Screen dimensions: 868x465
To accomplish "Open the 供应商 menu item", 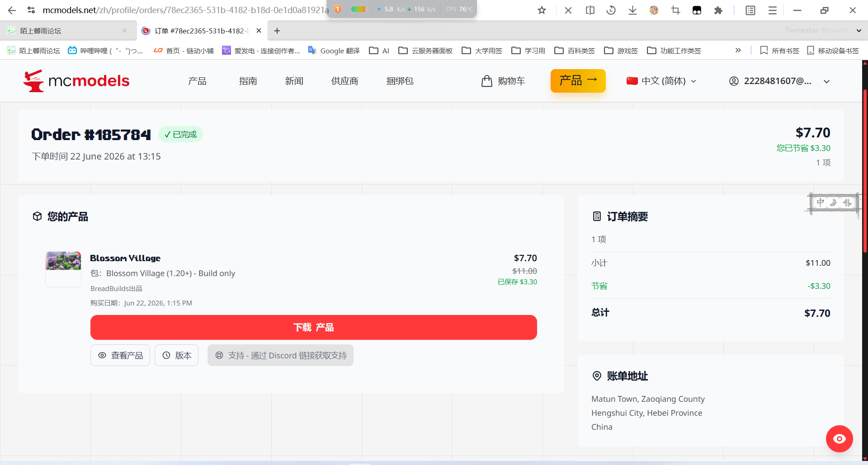I will (344, 81).
